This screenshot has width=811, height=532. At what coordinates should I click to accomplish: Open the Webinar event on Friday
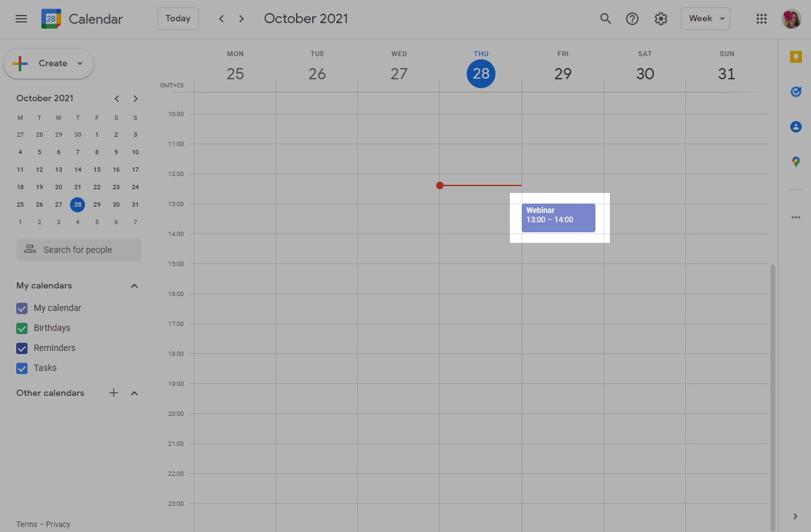559,218
